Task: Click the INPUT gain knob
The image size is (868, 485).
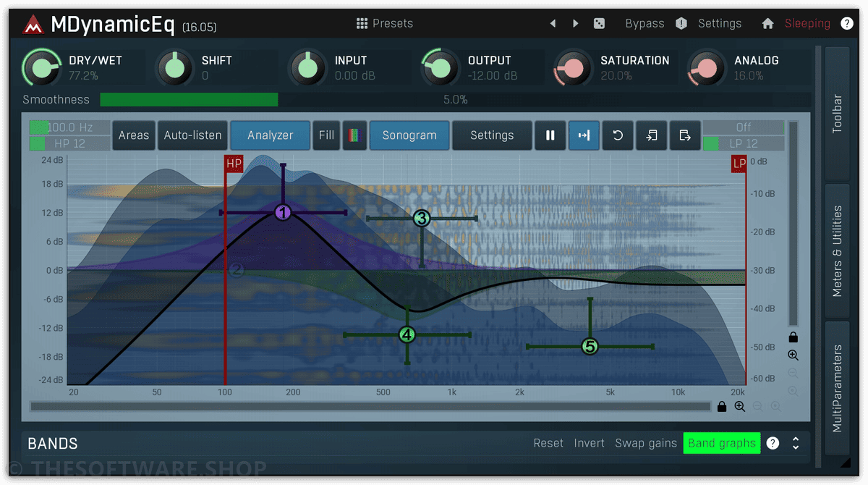Action: tap(308, 67)
